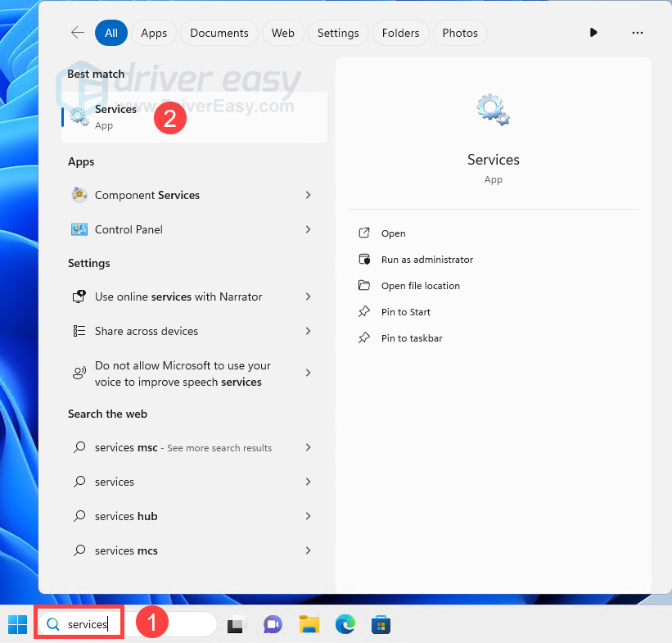Choose Pin to taskbar option
672x643 pixels.
pos(411,338)
